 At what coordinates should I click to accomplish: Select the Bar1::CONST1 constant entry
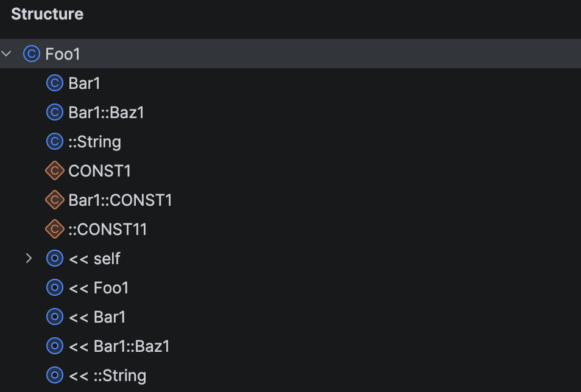[x=120, y=200]
